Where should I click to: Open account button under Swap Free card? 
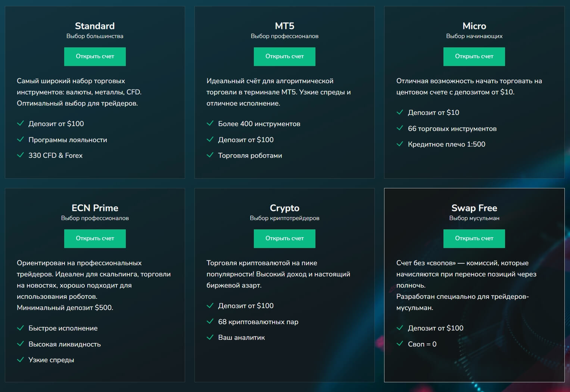(x=474, y=239)
